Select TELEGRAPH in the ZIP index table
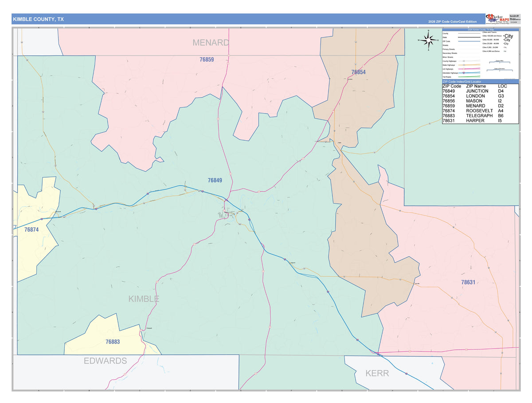 pos(479,115)
